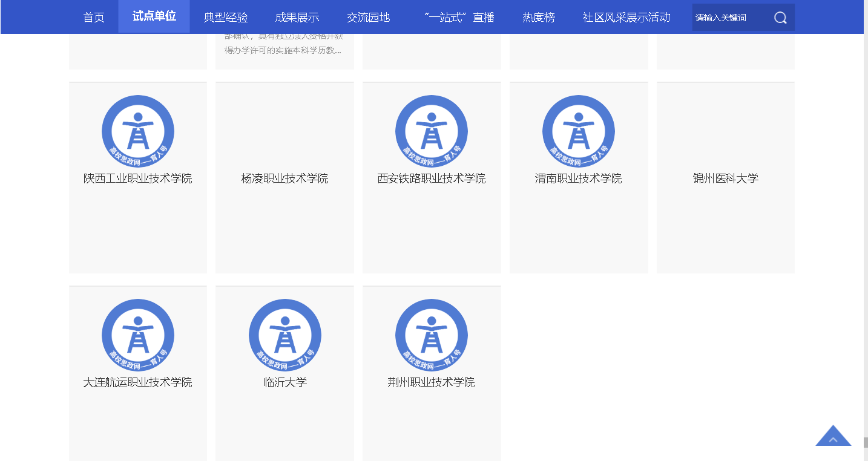The image size is (868, 461).
Task: Open 成果展示 navigation item
Action: pyautogui.click(x=297, y=18)
